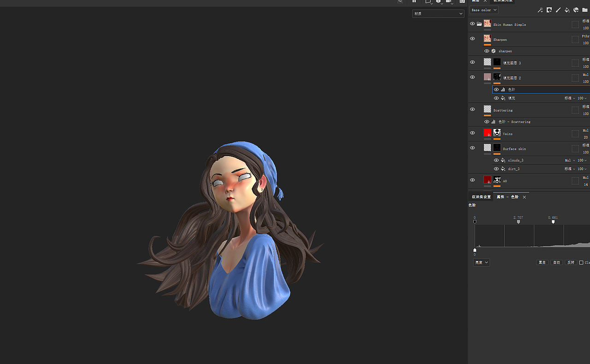Enable the Clamp checkbox in levels

pos(581,263)
